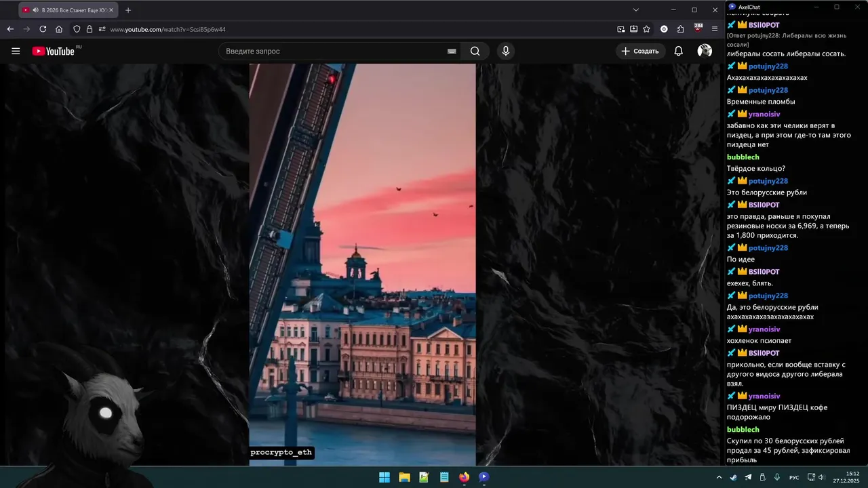Open the extension with 284 badge

pyautogui.click(x=698, y=28)
